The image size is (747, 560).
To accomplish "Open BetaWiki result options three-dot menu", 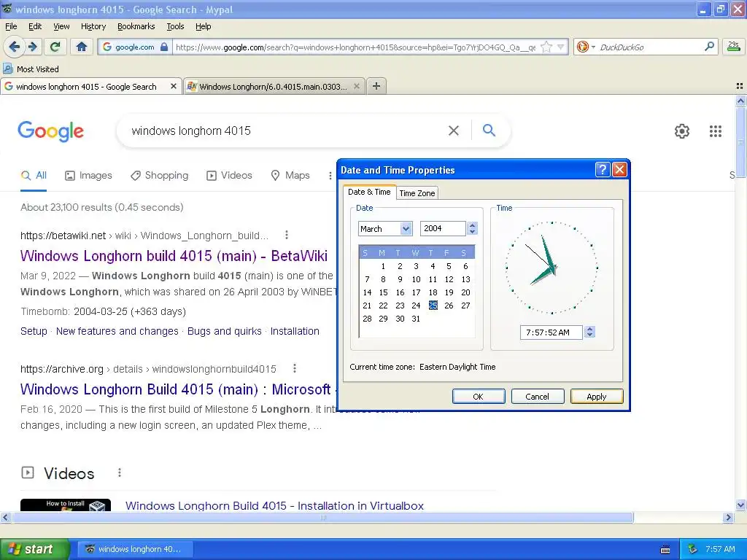I will point(286,235).
